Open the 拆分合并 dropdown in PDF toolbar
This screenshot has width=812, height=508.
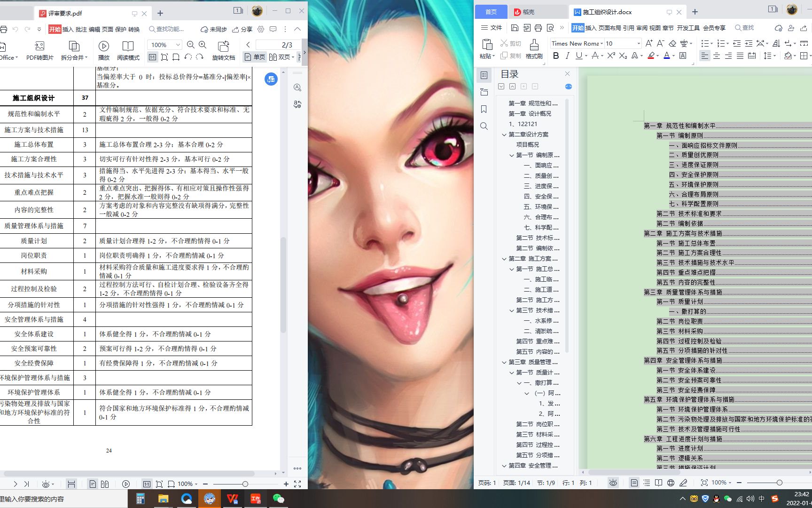pyautogui.click(x=74, y=51)
